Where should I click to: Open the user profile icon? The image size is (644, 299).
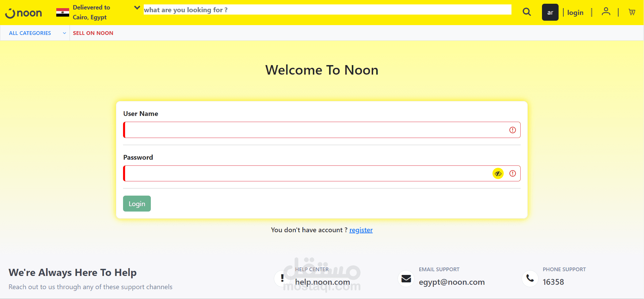coord(606,12)
